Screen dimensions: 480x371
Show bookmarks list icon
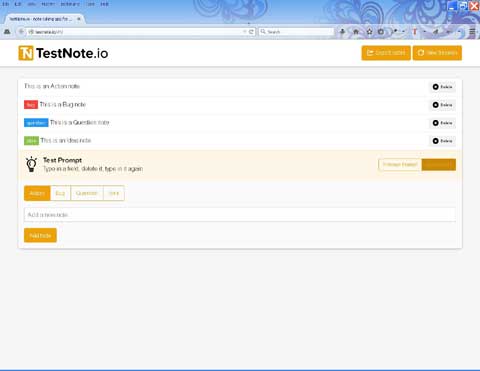[381, 32]
